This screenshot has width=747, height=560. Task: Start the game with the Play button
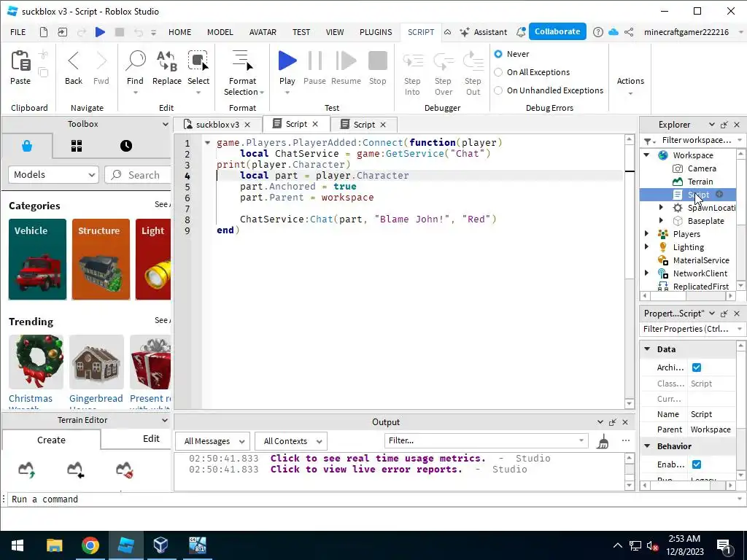(x=287, y=61)
